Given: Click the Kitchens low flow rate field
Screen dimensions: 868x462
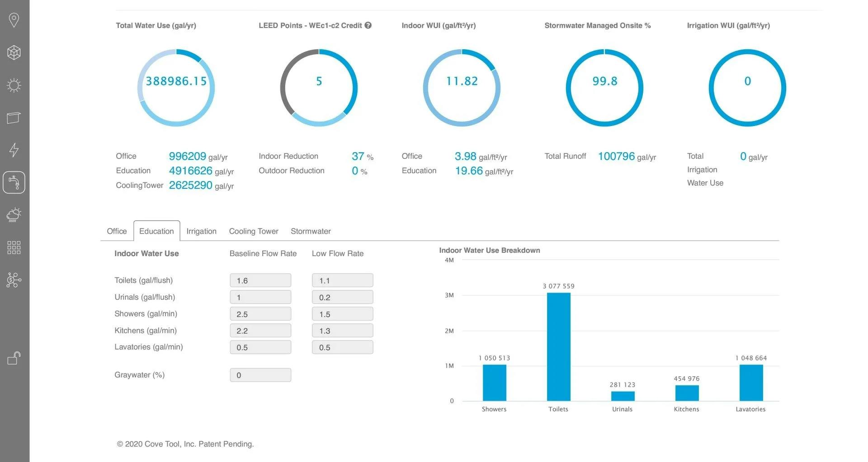Looking at the screenshot, I should 343,331.
